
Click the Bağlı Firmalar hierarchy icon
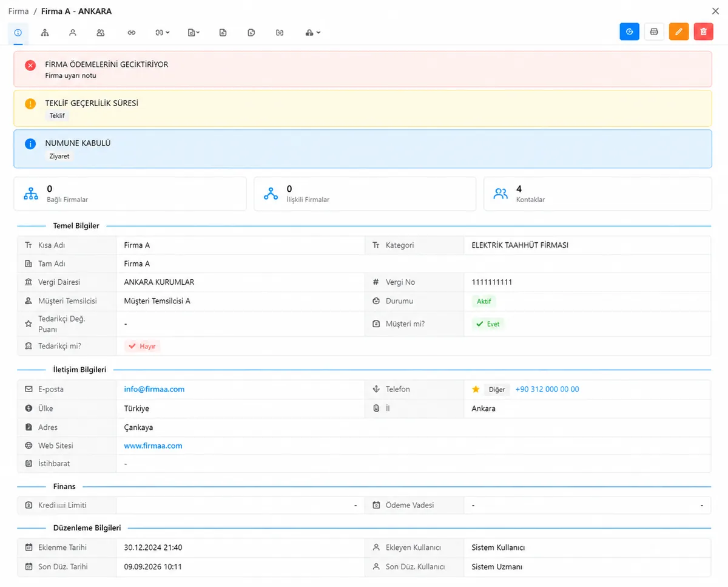coord(30,194)
